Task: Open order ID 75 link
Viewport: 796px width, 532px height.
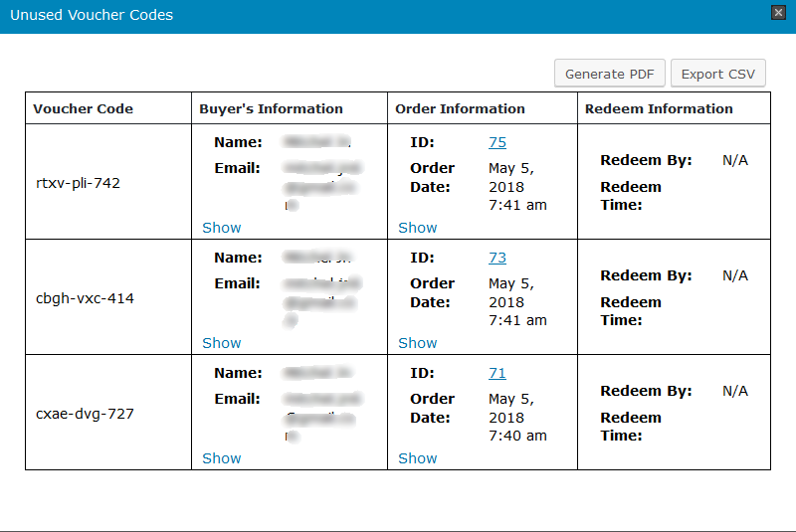Action: click(497, 142)
